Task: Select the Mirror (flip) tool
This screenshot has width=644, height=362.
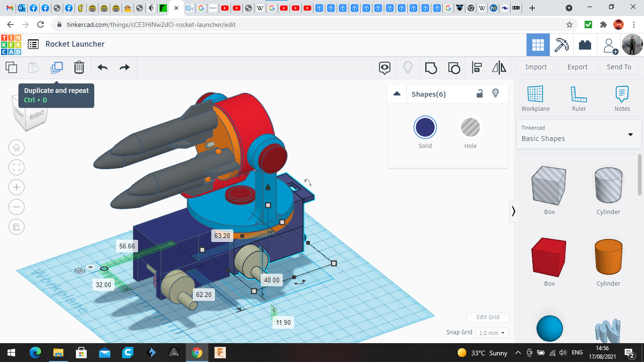Action: point(499,67)
